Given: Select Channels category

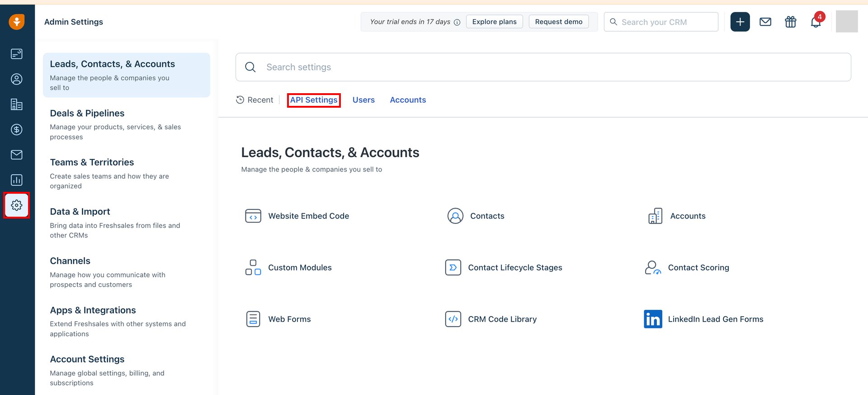Looking at the screenshot, I should [x=127, y=272].
